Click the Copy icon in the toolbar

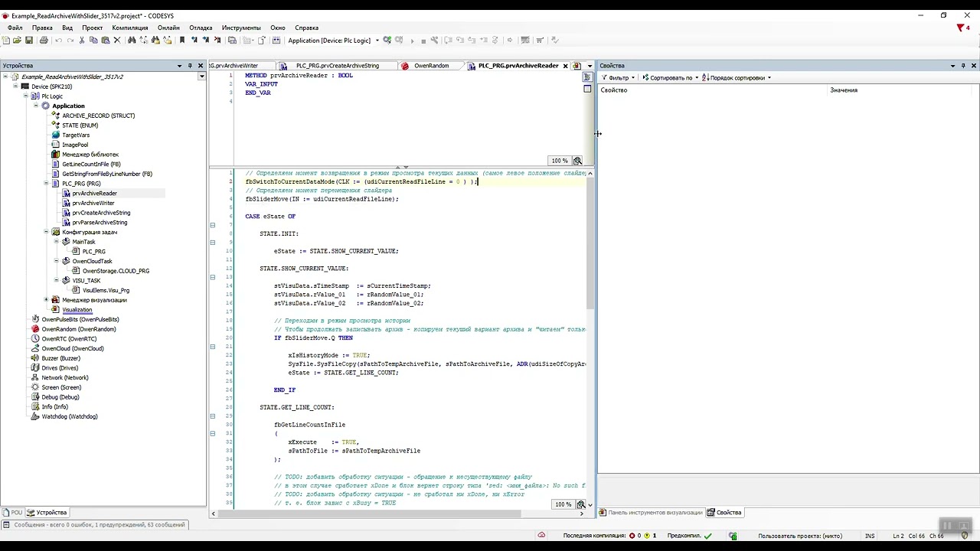tap(93, 40)
